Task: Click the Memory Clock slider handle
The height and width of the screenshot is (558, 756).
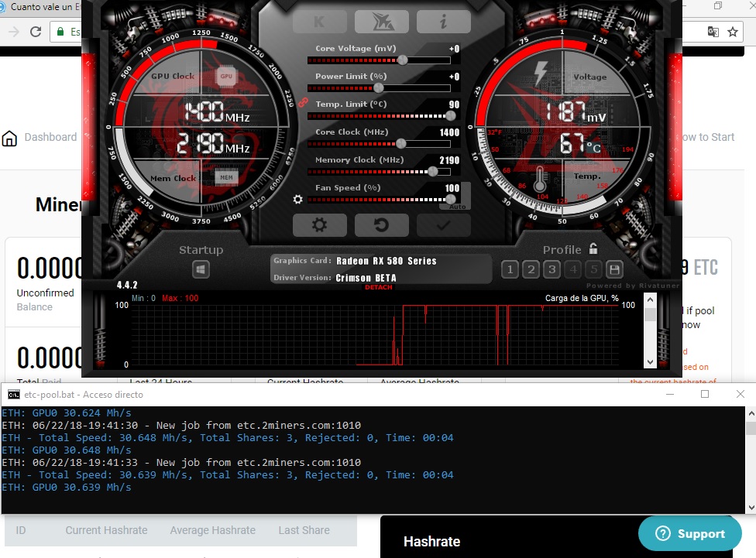Action: 432,172
